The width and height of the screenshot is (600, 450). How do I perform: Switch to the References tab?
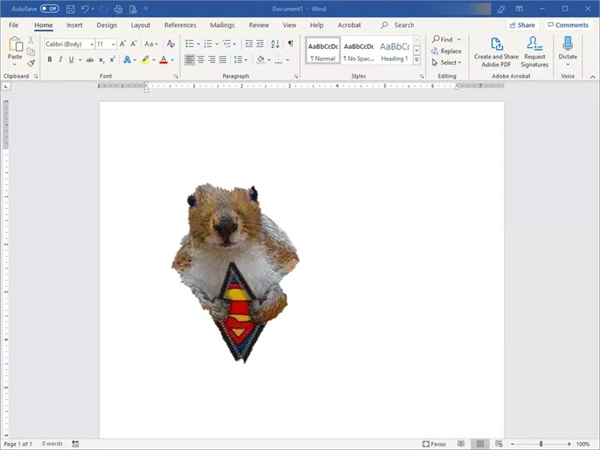point(180,25)
